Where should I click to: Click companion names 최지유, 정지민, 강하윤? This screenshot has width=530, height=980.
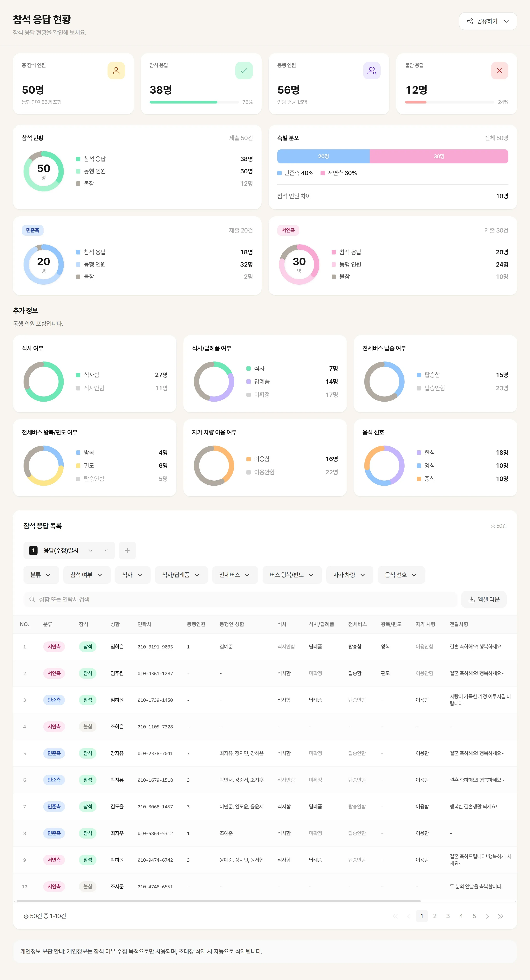click(241, 753)
